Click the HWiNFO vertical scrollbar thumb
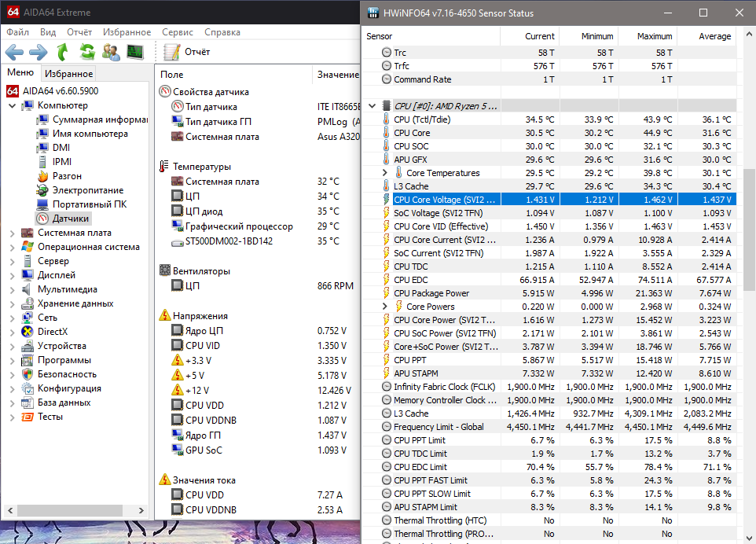Image resolution: width=756 pixels, height=544 pixels. (x=749, y=230)
